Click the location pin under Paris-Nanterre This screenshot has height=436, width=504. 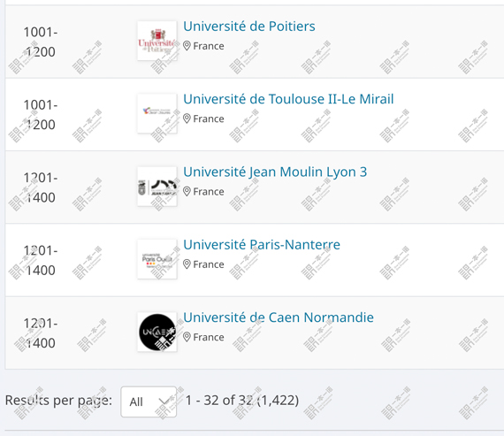coord(187,264)
